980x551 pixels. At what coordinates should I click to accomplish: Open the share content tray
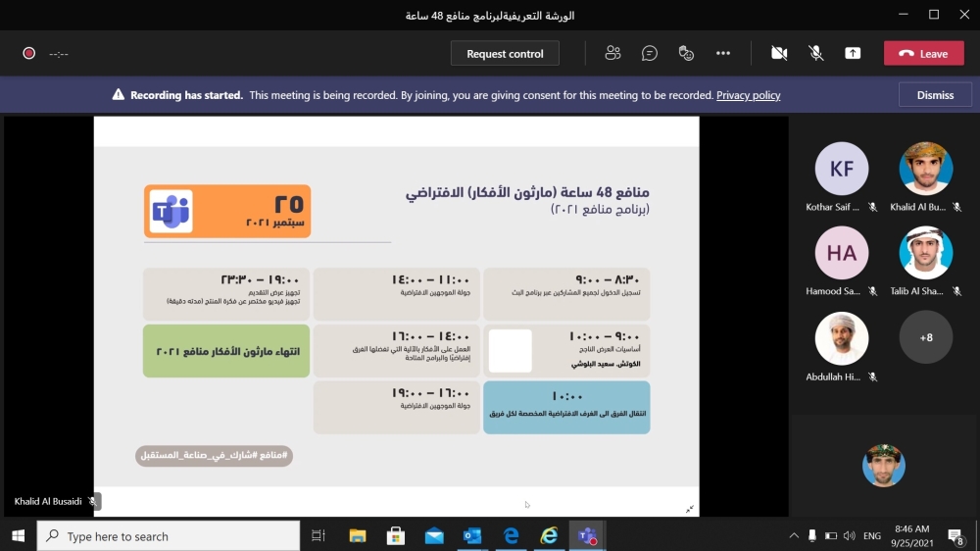[x=853, y=53]
